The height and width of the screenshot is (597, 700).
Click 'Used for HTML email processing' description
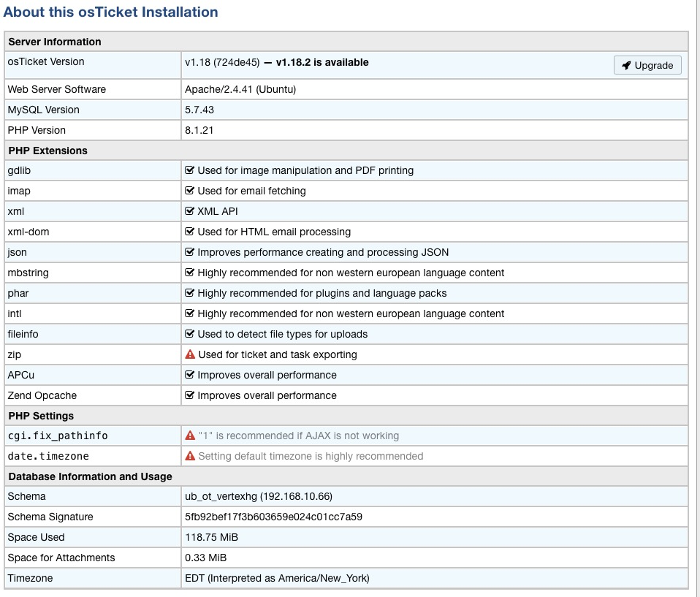click(x=274, y=232)
